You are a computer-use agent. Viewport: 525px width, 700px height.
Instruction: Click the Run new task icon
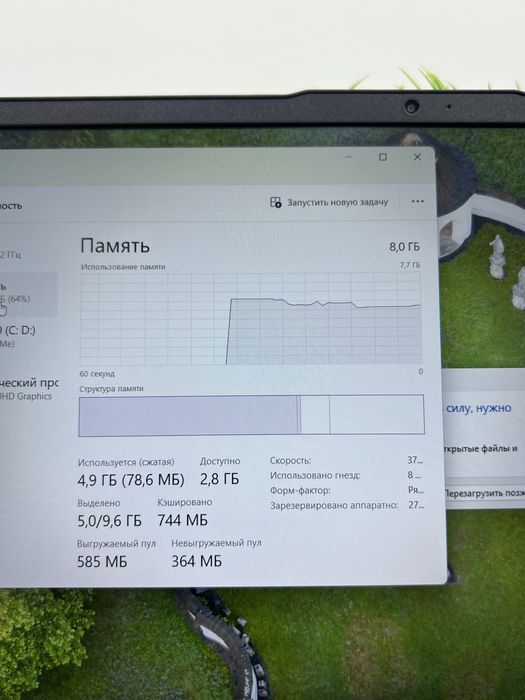[275, 202]
